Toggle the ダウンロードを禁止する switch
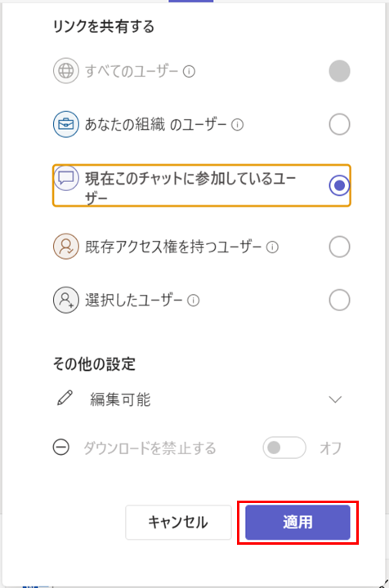This screenshot has height=588, width=389. pos(284,448)
